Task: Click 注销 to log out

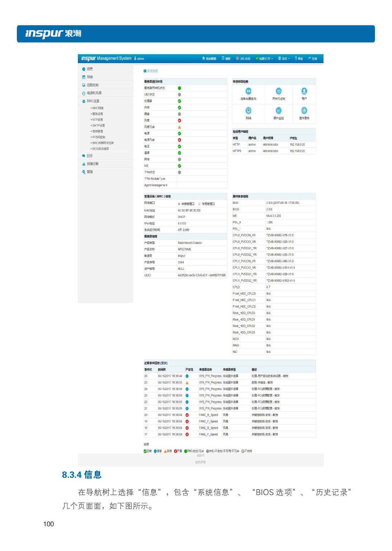Action: coord(312,59)
